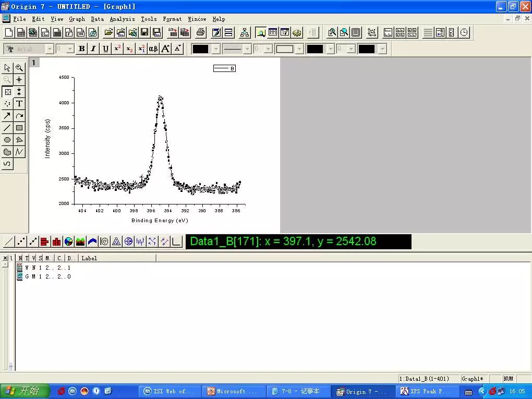Image resolution: width=532 pixels, height=399 pixels.
Task: Select the Pointer tool in toolbox
Action: [7, 68]
